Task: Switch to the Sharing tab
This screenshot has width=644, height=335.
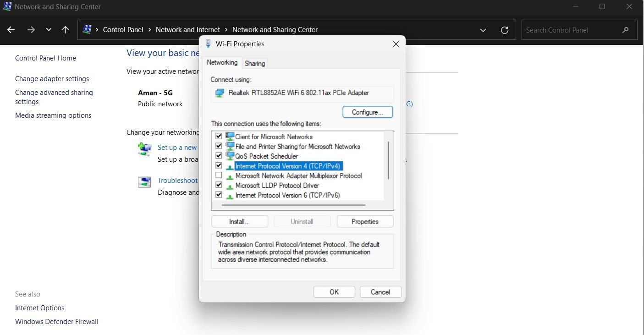Action: tap(255, 63)
